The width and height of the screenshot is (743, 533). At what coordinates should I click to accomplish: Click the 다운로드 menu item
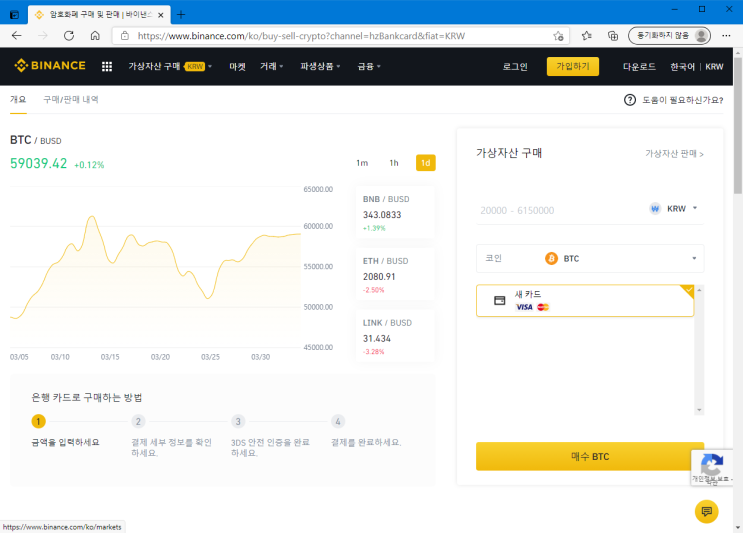[x=639, y=66]
